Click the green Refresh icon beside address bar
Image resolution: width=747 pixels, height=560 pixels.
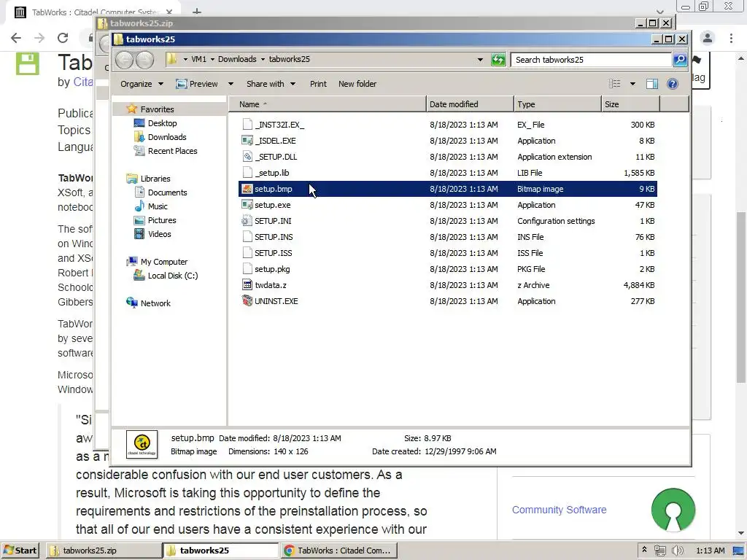point(498,60)
